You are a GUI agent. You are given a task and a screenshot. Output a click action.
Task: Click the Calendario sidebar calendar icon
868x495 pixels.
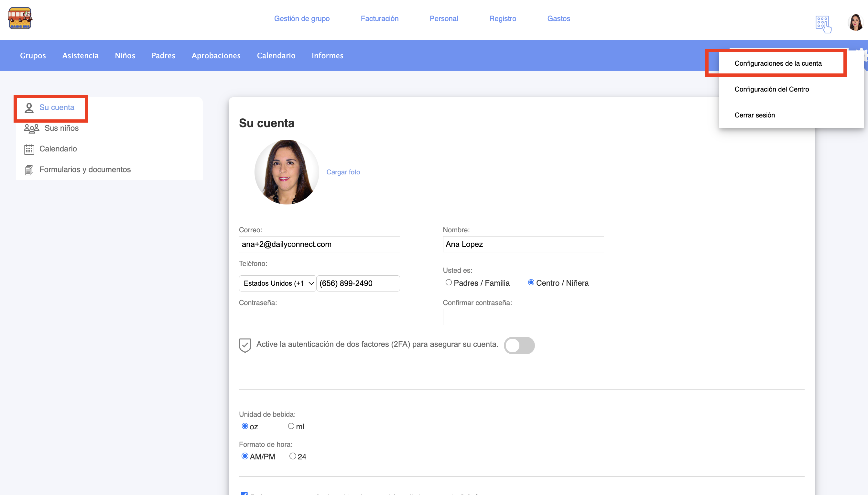point(29,149)
